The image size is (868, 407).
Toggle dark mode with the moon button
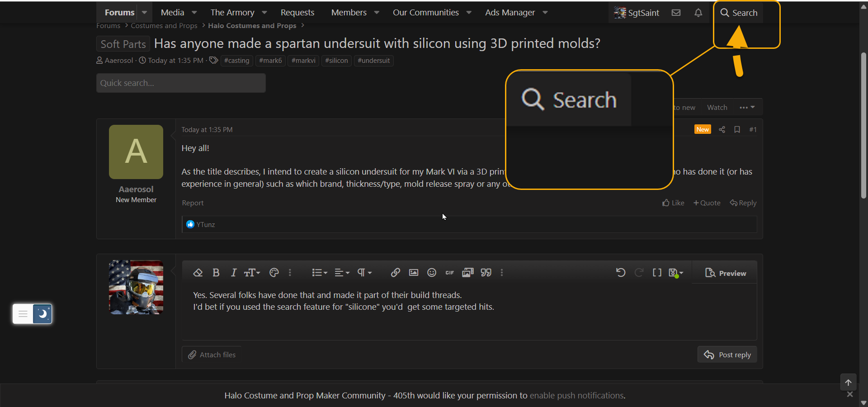click(42, 314)
